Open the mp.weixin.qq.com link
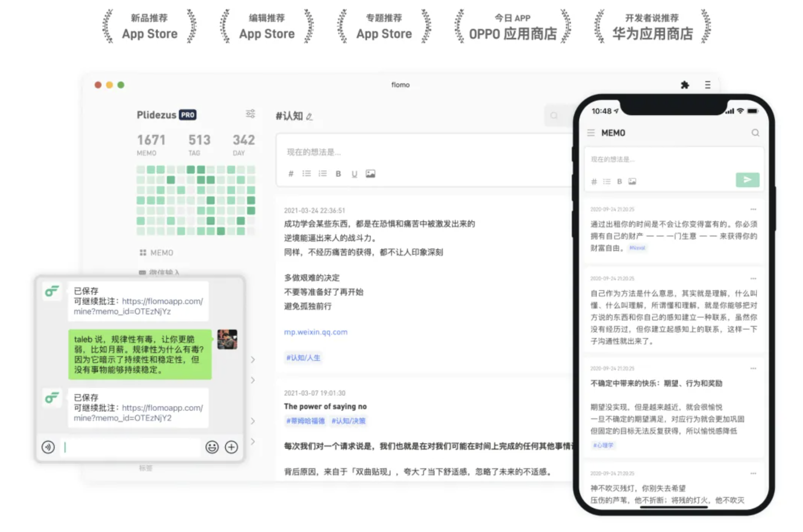The width and height of the screenshot is (803, 532). click(x=316, y=332)
